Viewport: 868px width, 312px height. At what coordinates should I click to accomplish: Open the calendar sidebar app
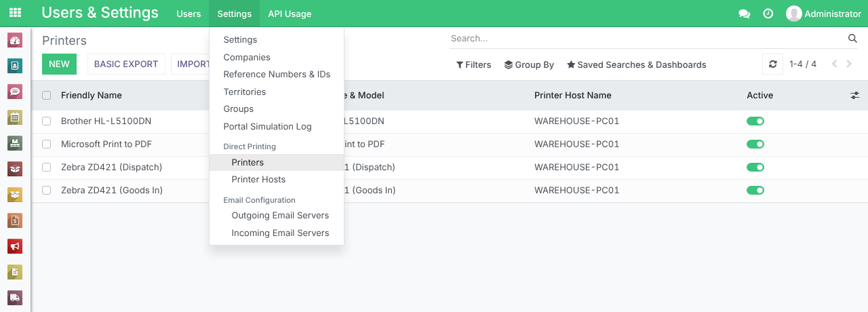15,117
